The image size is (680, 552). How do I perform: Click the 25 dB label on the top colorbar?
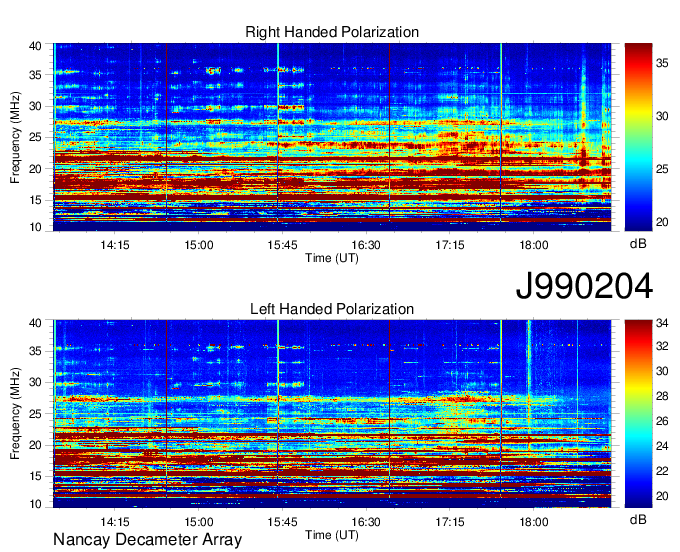point(662,169)
